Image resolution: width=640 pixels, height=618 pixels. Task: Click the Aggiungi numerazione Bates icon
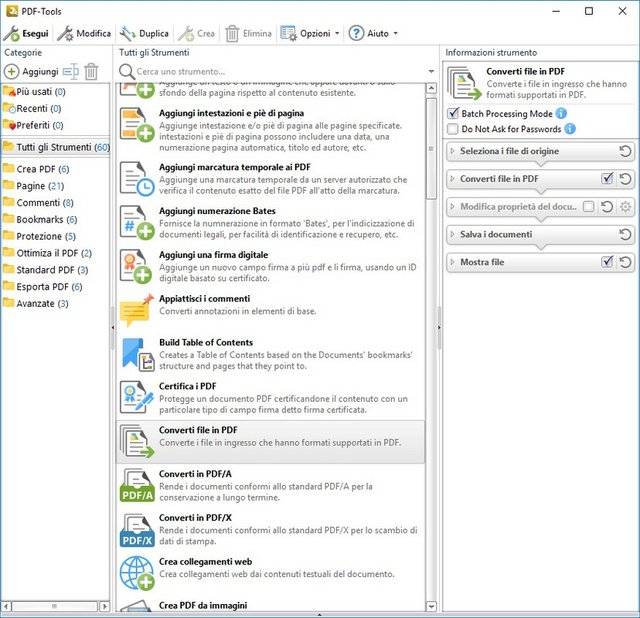coord(137,222)
